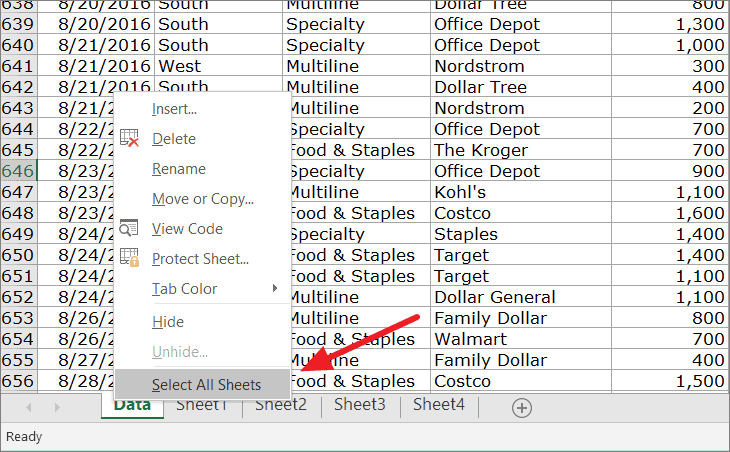Switch to Sheet2 tab
The image size is (730, 452).
click(x=281, y=405)
